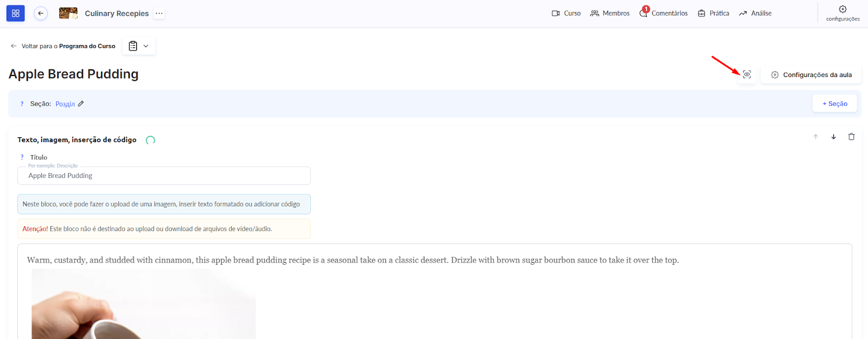Open the three-dots menu beside Culinary Recepies
The height and width of the screenshot is (339, 868).
pos(159,14)
